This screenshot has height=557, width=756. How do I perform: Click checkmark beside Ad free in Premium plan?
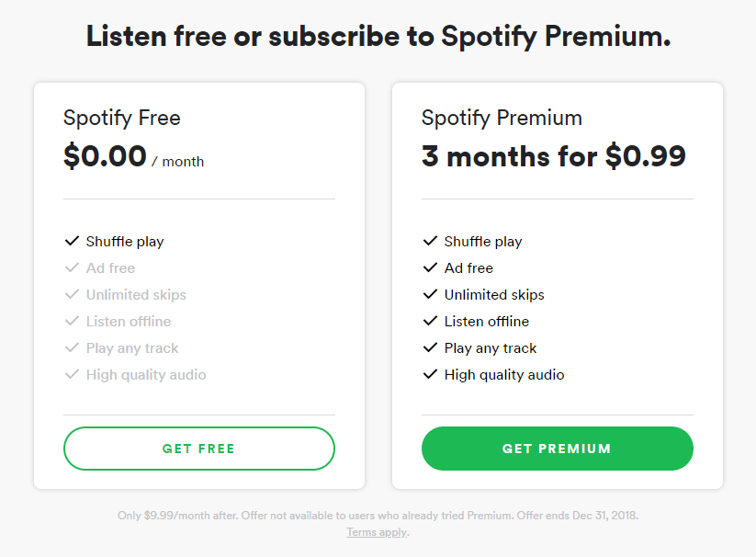(x=430, y=267)
